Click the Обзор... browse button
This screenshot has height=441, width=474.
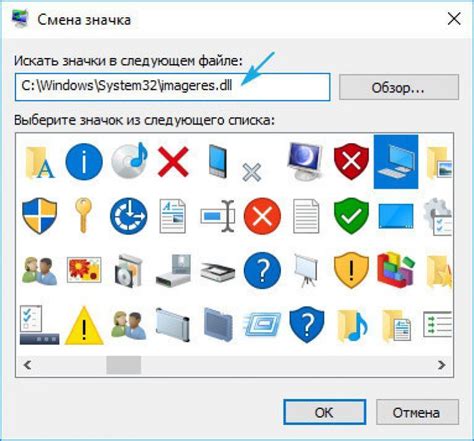pos(399,87)
